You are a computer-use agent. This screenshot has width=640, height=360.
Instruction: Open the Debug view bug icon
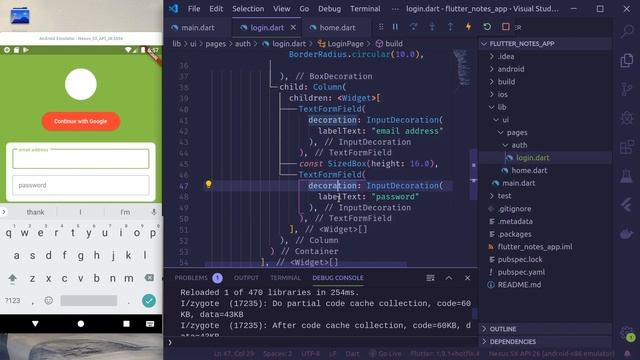coord(627,118)
